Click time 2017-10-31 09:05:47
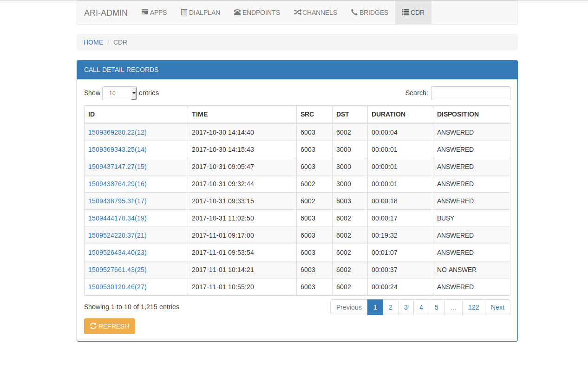588x382 pixels. 242,167
